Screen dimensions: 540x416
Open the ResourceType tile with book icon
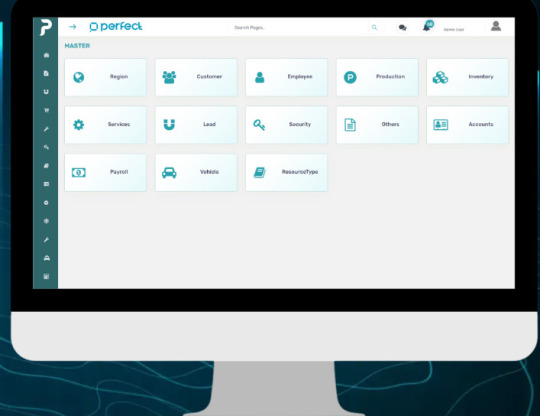(287, 173)
